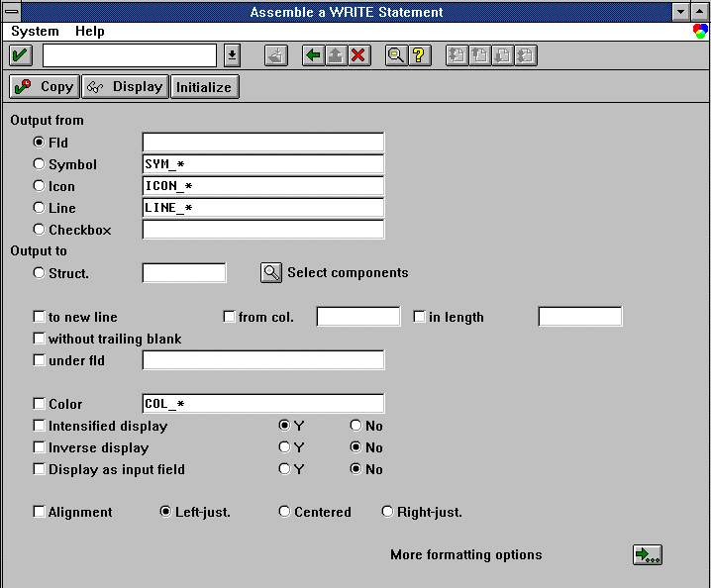Click the green Back arrow icon

[x=314, y=55]
